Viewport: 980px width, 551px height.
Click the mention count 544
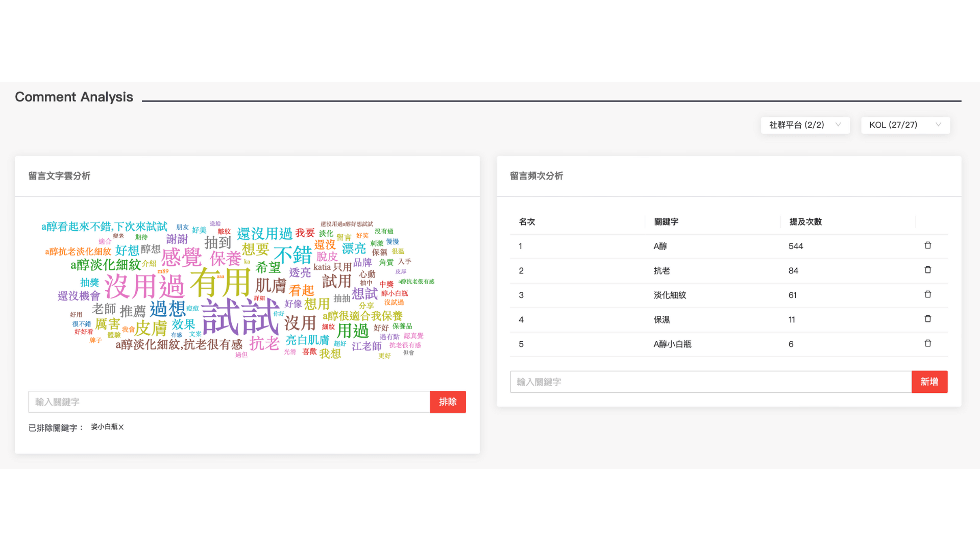click(x=796, y=246)
